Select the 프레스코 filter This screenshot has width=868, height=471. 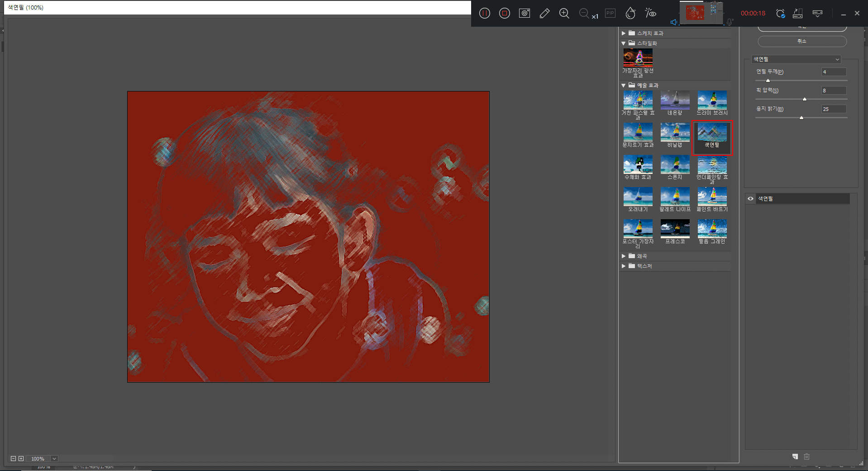coord(675,228)
